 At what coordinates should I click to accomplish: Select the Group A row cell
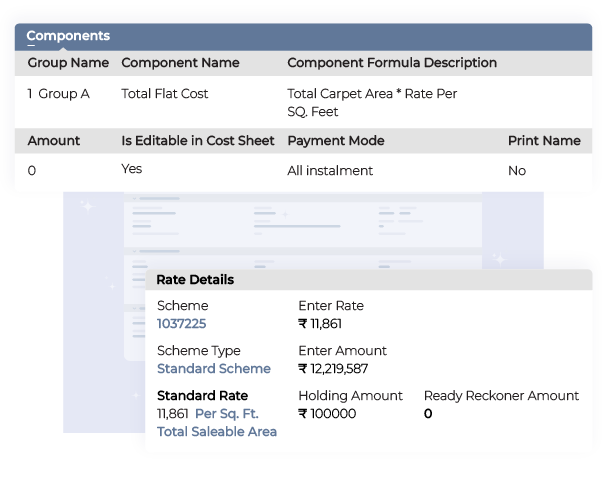click(x=63, y=94)
